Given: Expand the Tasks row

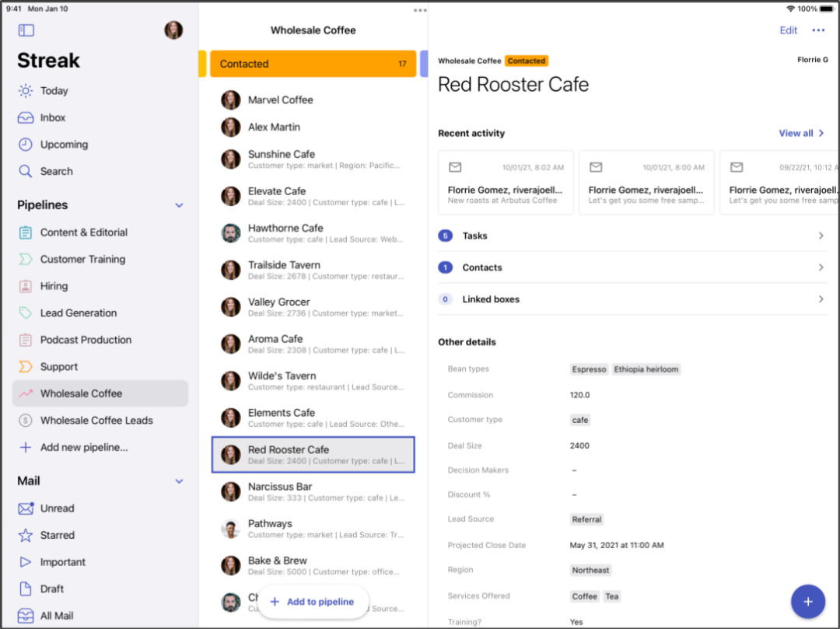Looking at the screenshot, I should click(632, 236).
